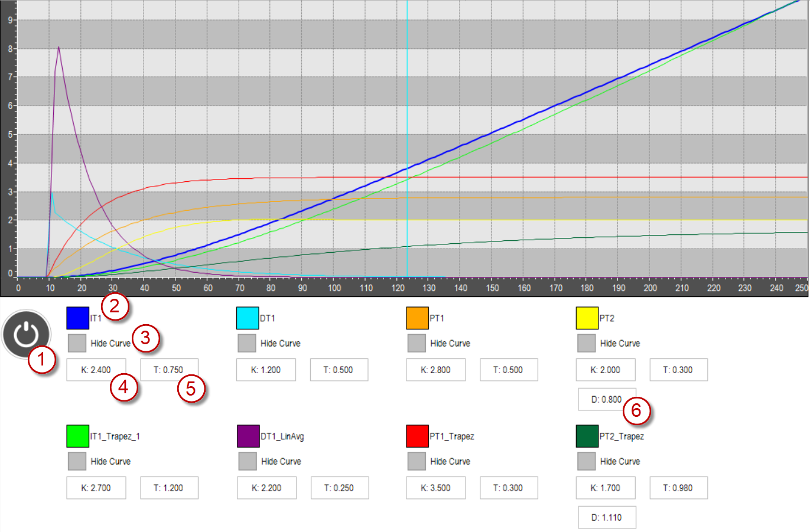This screenshot has height=532, width=810.
Task: Click the blue IT1 color swatch
Action: coord(77,318)
